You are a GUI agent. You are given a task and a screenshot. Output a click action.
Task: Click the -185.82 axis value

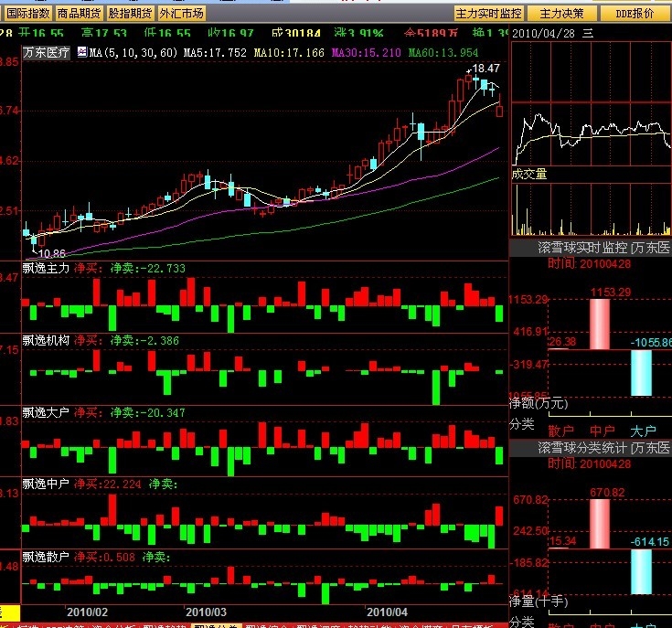click(x=528, y=562)
